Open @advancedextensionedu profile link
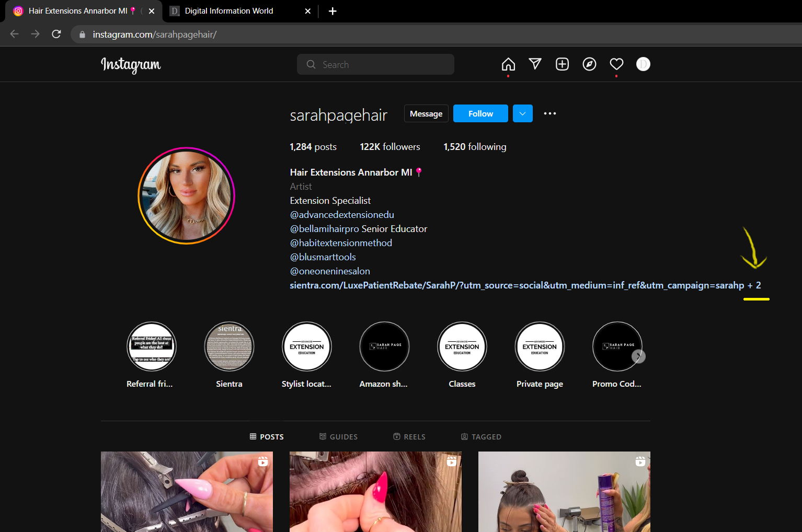802x532 pixels. 342,215
